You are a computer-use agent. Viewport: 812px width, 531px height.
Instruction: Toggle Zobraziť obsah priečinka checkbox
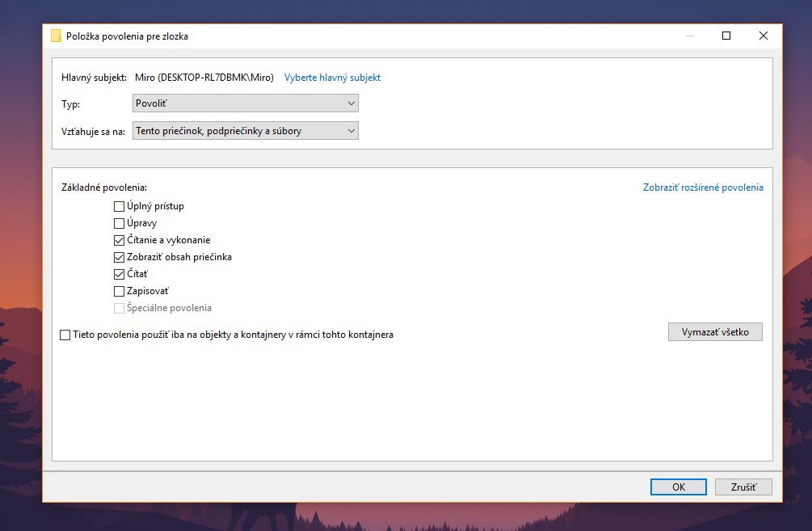pyautogui.click(x=119, y=257)
